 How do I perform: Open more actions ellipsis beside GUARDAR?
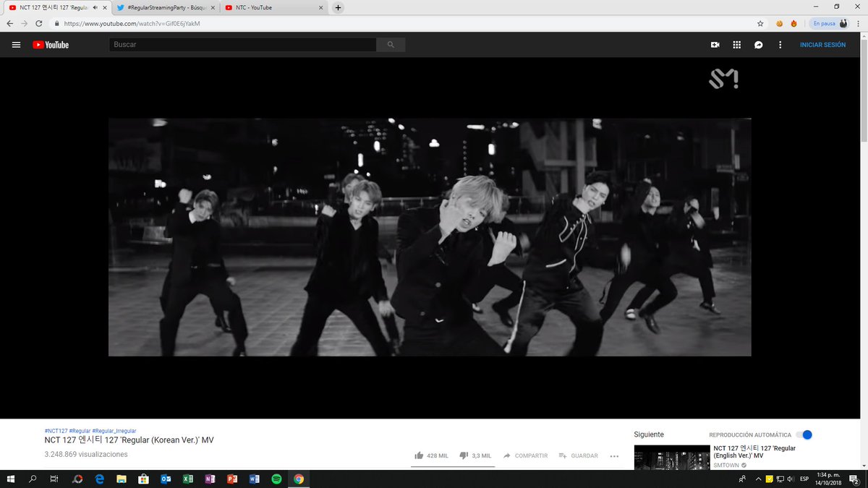(614, 455)
